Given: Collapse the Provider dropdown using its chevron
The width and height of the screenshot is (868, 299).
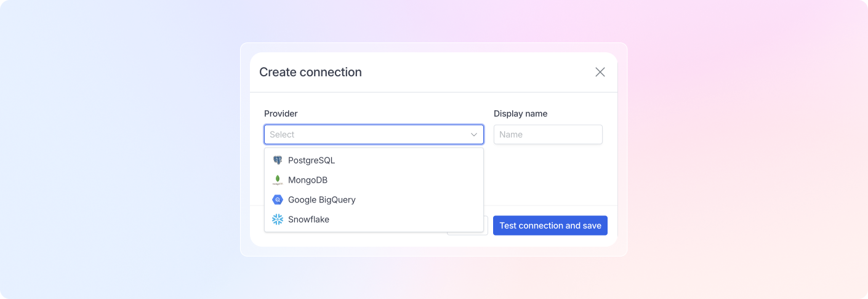Looking at the screenshot, I should pyautogui.click(x=474, y=135).
